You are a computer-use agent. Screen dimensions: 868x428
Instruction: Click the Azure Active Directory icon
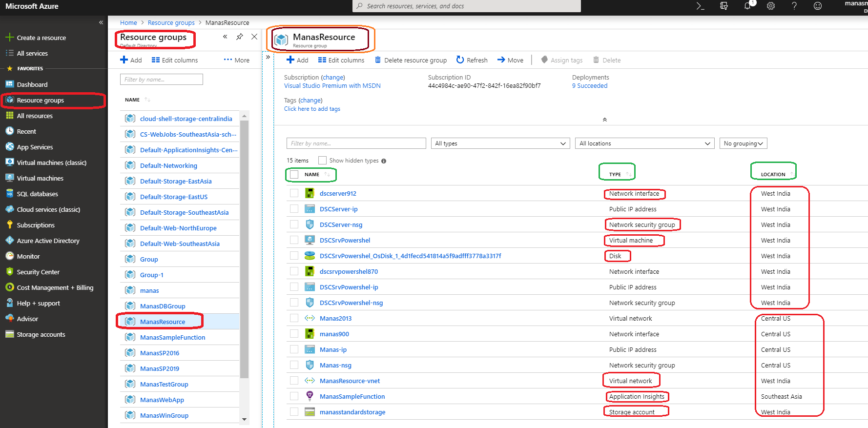click(9, 240)
